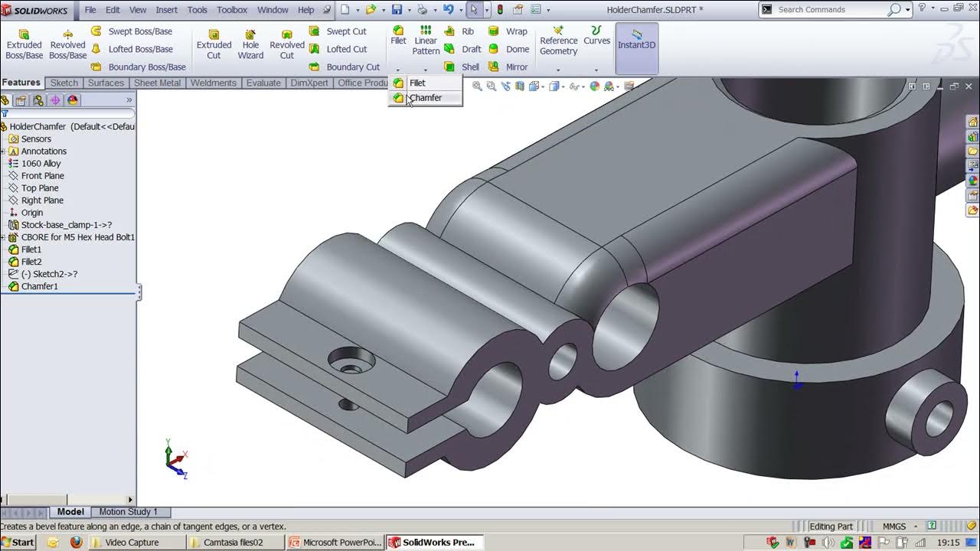Open Reference Geometry tools

(x=558, y=41)
